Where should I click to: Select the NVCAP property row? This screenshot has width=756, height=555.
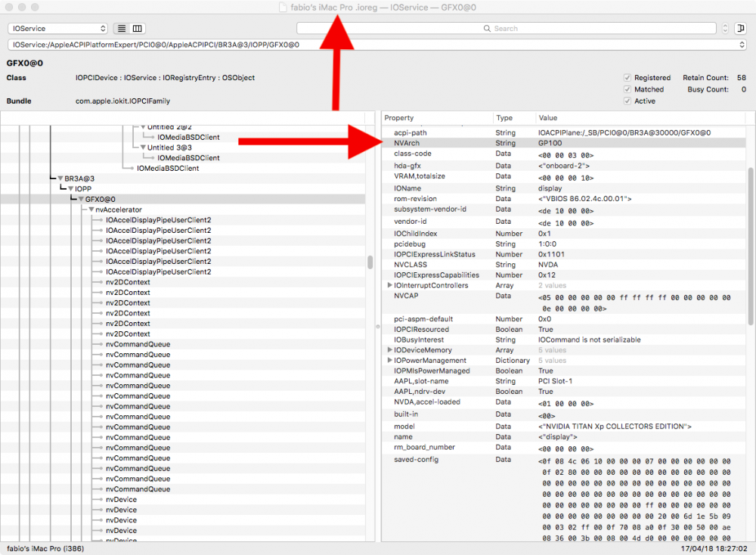point(564,302)
